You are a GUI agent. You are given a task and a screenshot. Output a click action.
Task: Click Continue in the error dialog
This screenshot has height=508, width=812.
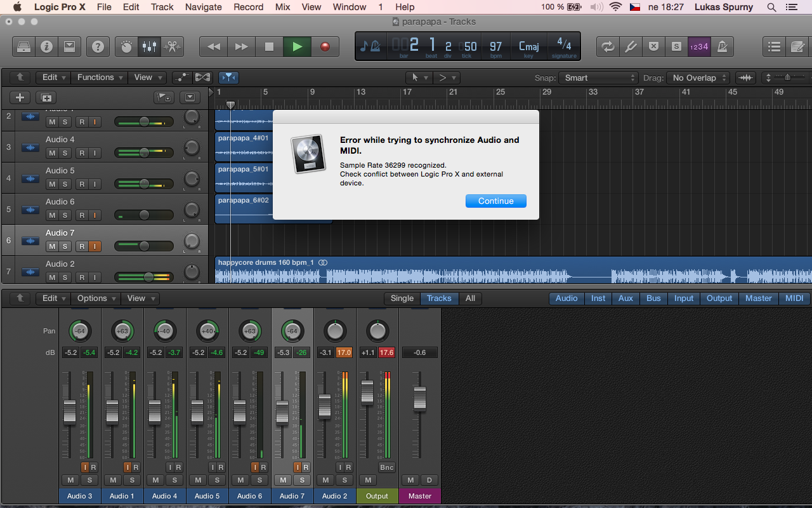pyautogui.click(x=495, y=201)
